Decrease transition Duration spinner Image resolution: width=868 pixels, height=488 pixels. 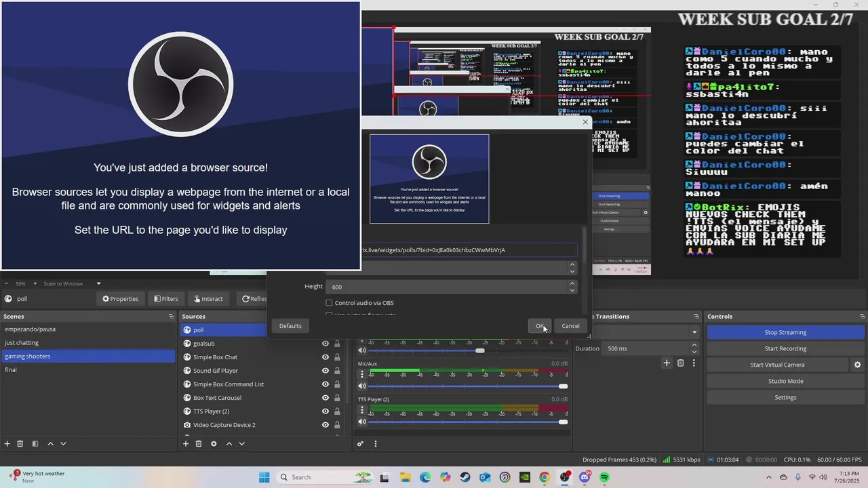(694, 352)
